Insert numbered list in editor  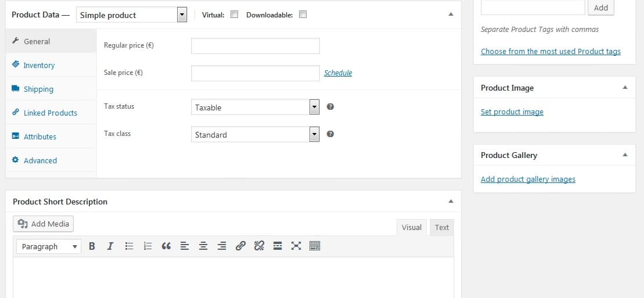pyautogui.click(x=147, y=246)
